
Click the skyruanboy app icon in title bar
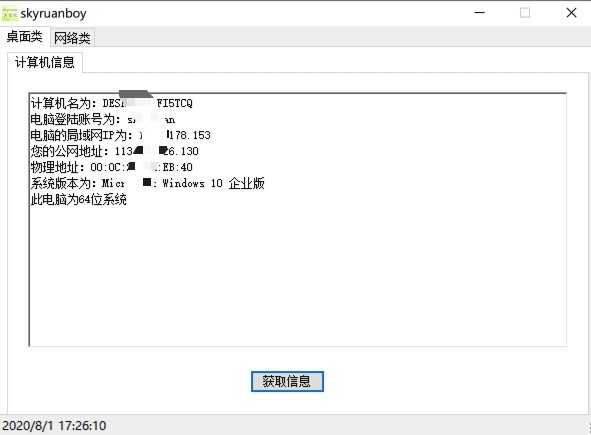[x=9, y=14]
